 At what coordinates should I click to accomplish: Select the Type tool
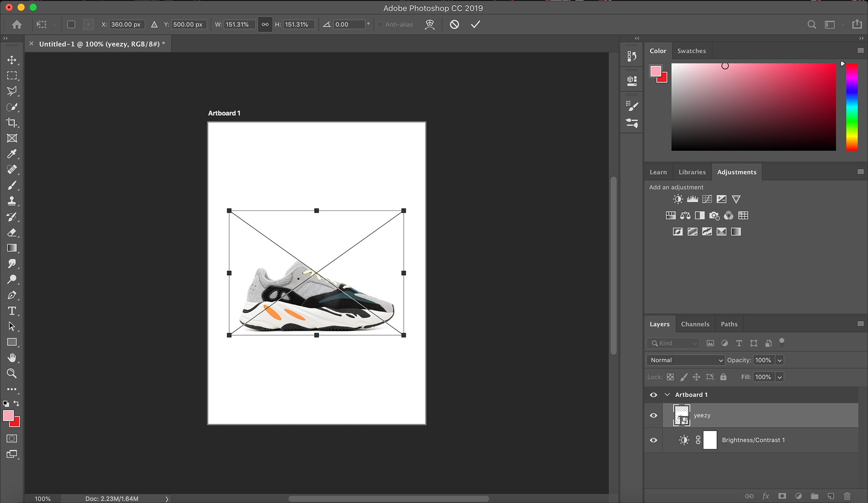click(12, 311)
